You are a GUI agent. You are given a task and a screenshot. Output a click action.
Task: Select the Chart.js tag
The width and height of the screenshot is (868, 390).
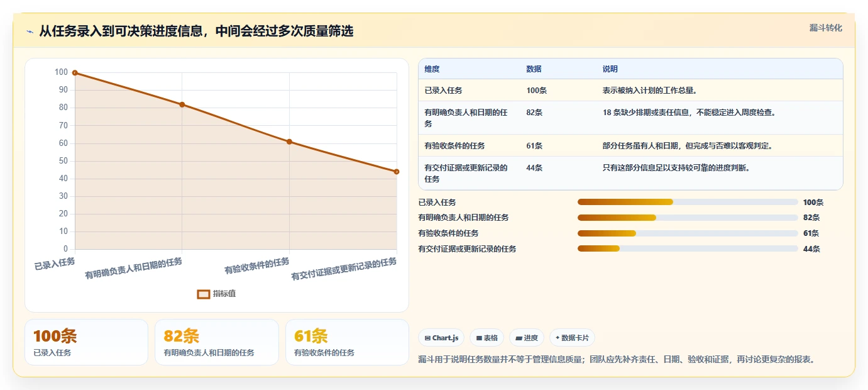[441, 338]
